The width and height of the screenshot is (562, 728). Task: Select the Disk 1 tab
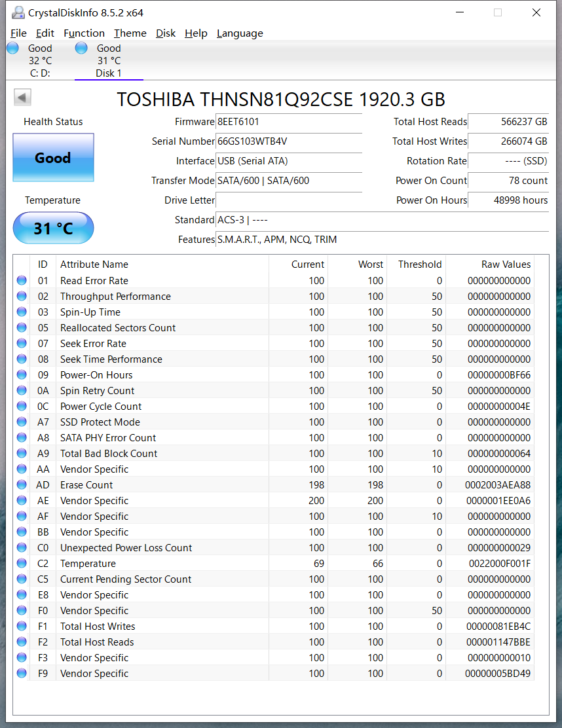coord(109,60)
